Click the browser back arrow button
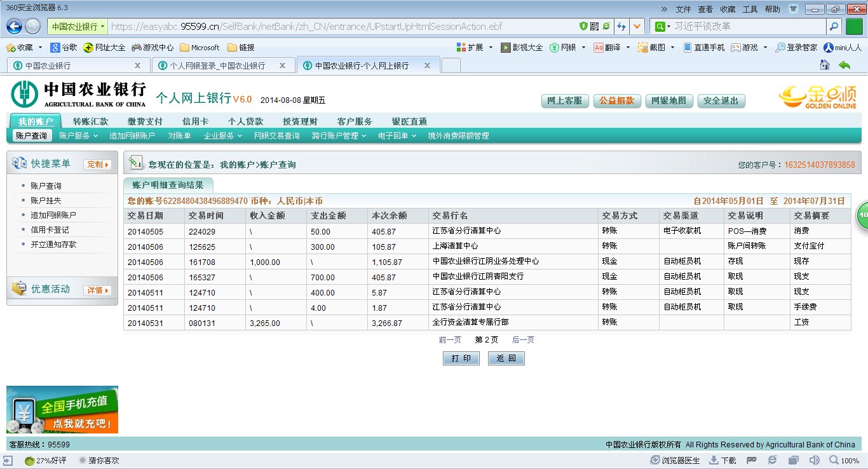The height and width of the screenshot is (469, 868). pos(14,26)
